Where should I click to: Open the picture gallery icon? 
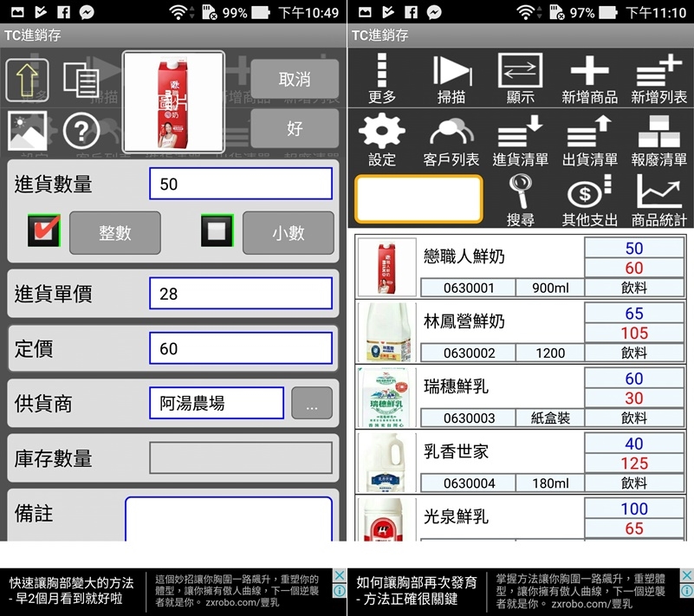27,131
